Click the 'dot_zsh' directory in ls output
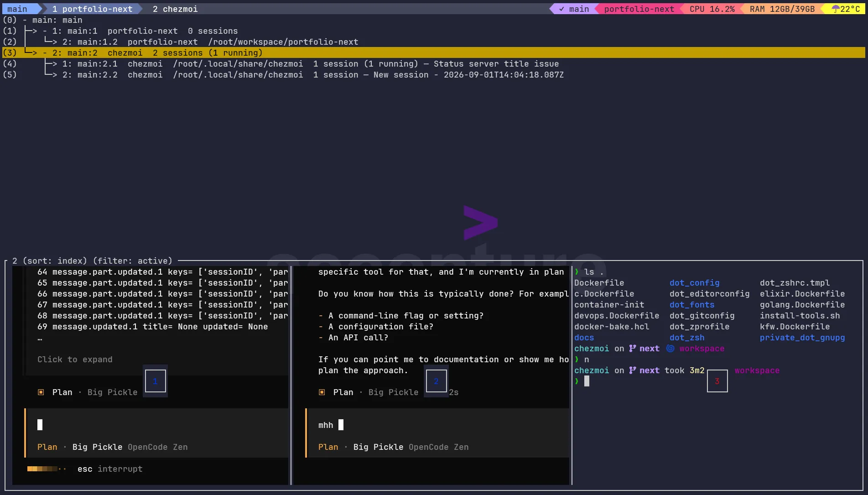 point(687,338)
